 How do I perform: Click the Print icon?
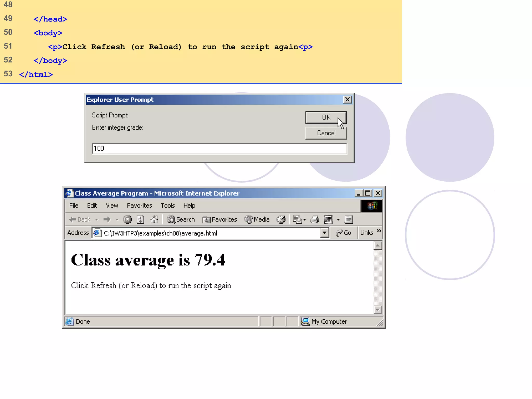pyautogui.click(x=315, y=220)
